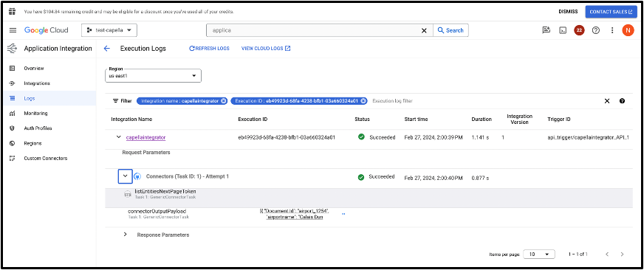
Task: Dismiss the credits banner
Action: point(568,12)
